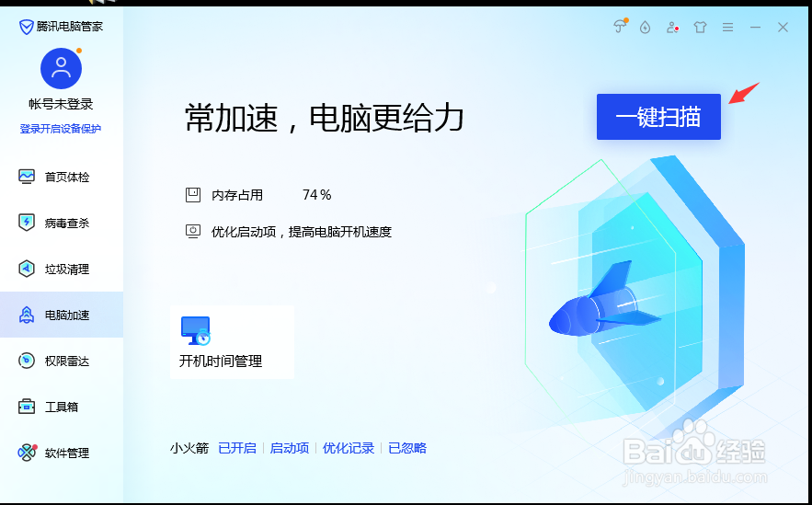Image resolution: width=812 pixels, height=505 pixels.
Task: Switch to 垃圾清理 section
Action: [x=62, y=269]
